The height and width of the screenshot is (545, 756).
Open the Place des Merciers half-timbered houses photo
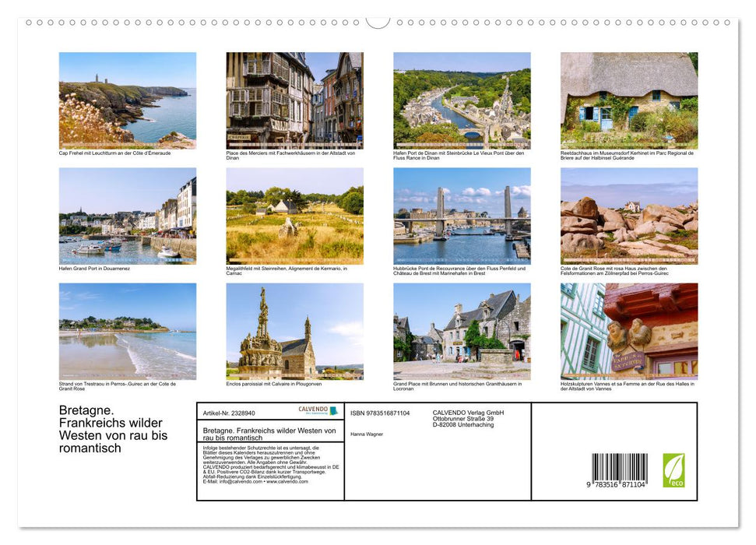pos(294,100)
